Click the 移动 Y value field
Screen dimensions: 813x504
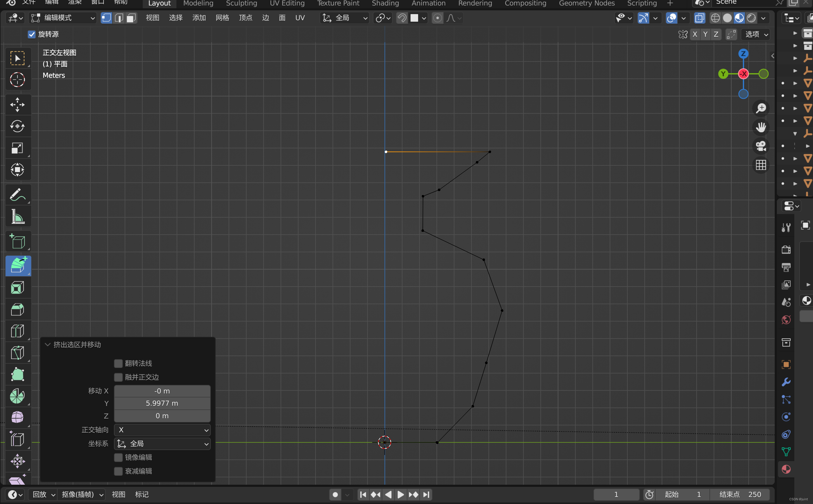(x=162, y=403)
